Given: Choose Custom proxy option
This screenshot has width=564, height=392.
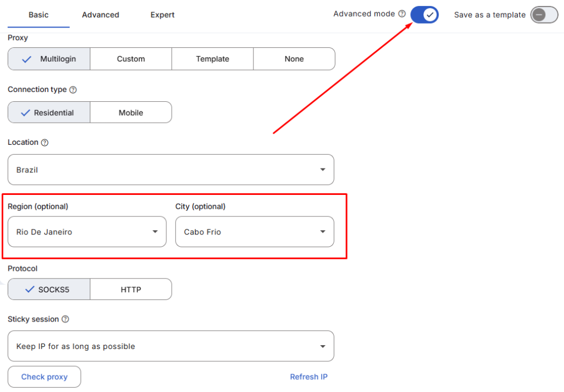Looking at the screenshot, I should pos(131,59).
